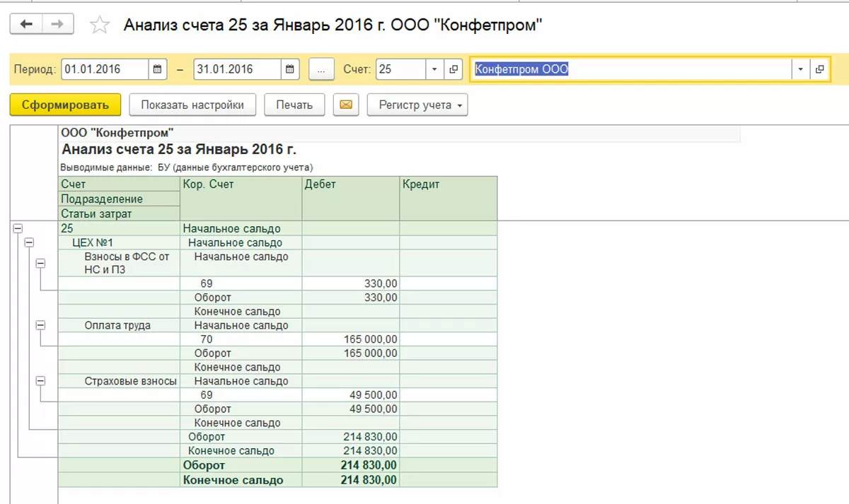This screenshot has height=504, width=849.
Task: Click account field showing 25
Action: pyautogui.click(x=401, y=69)
